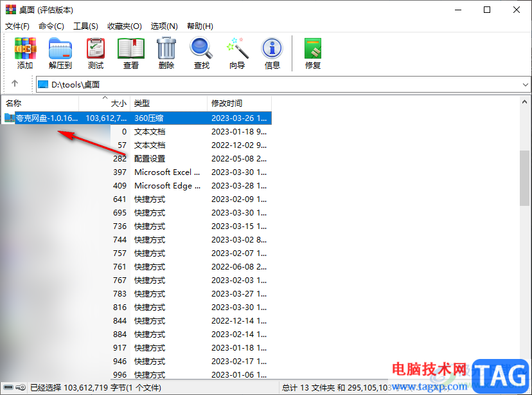Click the 2022-06-08 modified date cell
532x395 pixels.
pyautogui.click(x=239, y=266)
